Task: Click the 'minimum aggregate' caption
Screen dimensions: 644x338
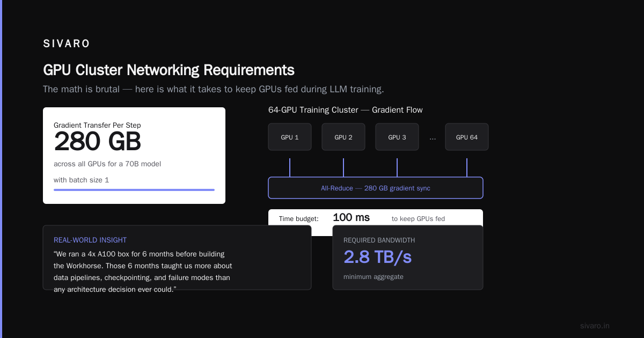Action: pyautogui.click(x=374, y=277)
